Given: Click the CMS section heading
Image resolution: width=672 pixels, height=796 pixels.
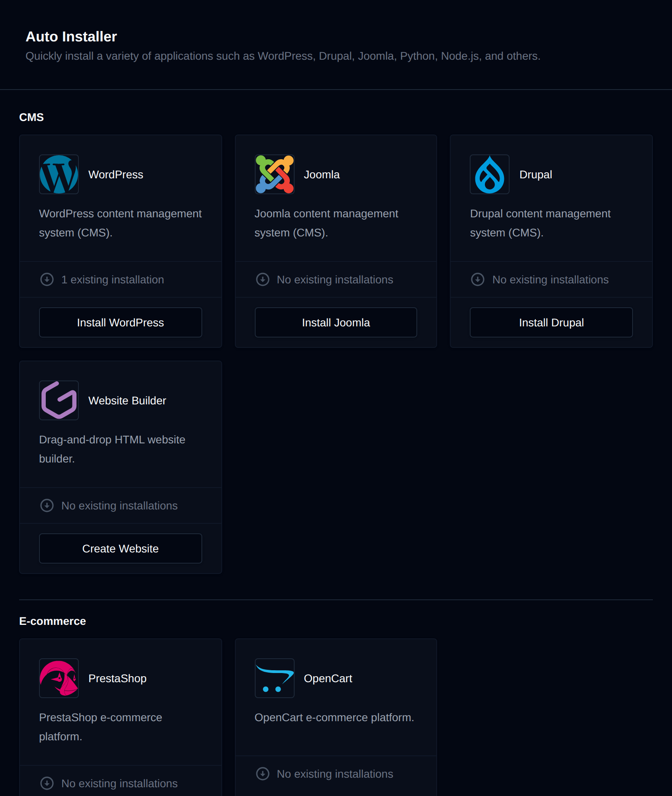Looking at the screenshot, I should click(x=31, y=117).
